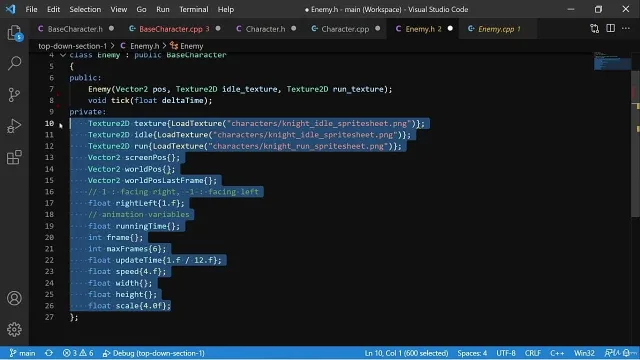
Task: Click the Open Changes compare icon
Action: point(595,29)
